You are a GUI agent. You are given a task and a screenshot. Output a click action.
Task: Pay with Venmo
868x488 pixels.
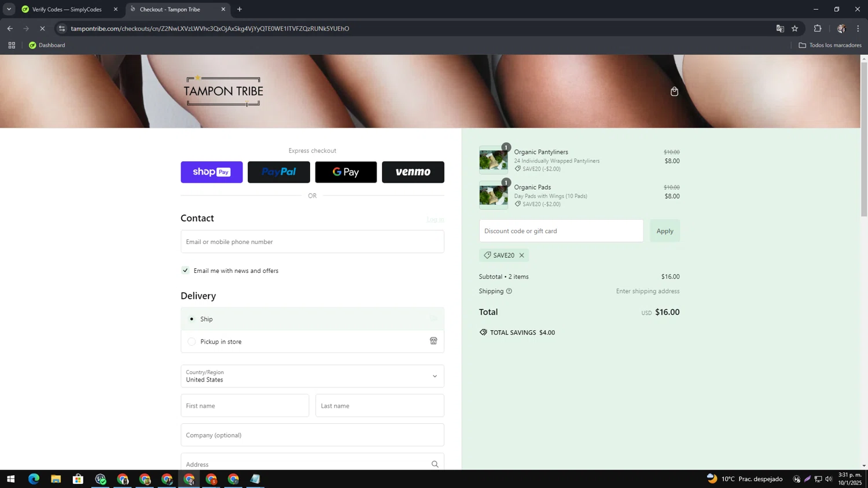coord(413,172)
